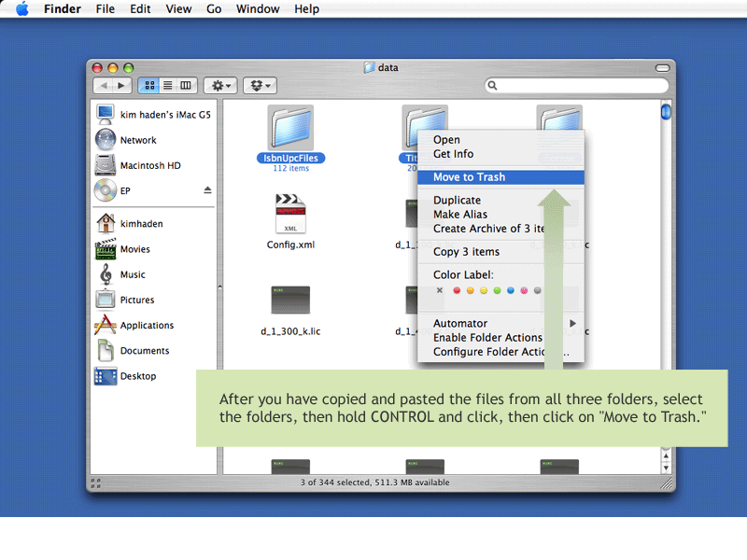Image resolution: width=747 pixels, height=560 pixels.
Task: Go forward with the right arrow button
Action: 122,86
